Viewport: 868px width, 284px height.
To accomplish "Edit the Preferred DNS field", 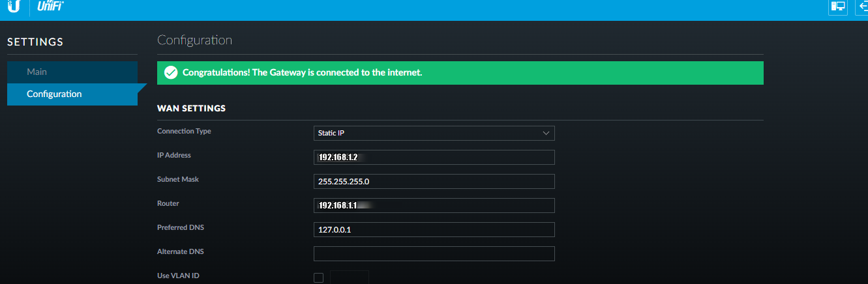I will (x=434, y=229).
